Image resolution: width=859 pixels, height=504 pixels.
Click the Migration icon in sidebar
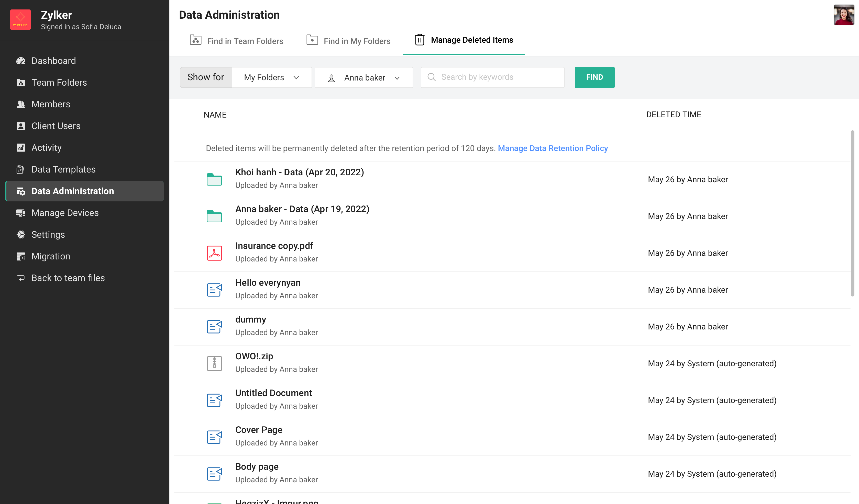(x=21, y=256)
